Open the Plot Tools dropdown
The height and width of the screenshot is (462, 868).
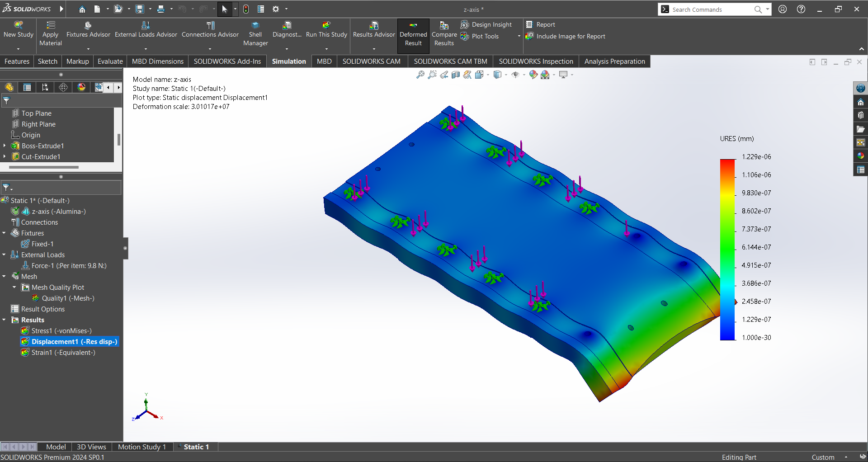(519, 36)
